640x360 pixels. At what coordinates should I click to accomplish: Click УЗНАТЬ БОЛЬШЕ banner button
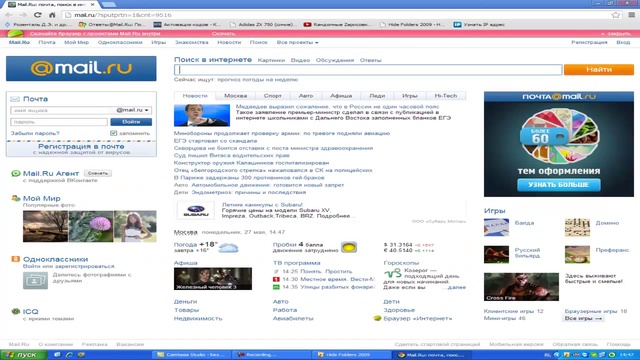[x=558, y=185]
